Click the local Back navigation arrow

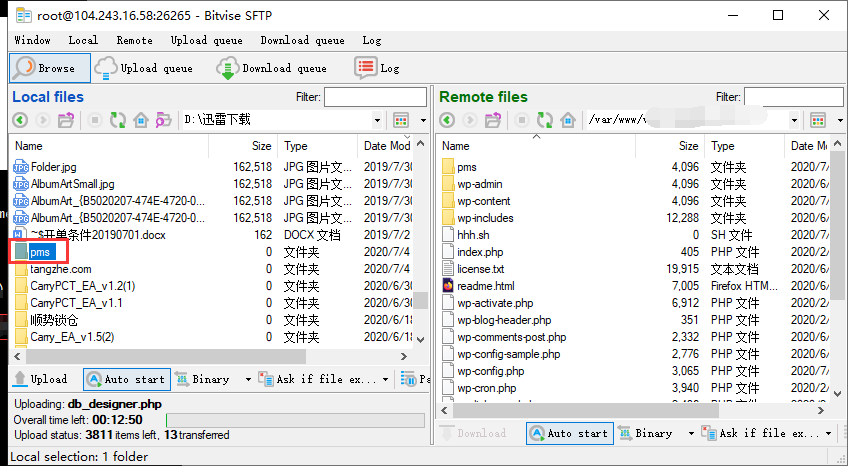click(20, 120)
